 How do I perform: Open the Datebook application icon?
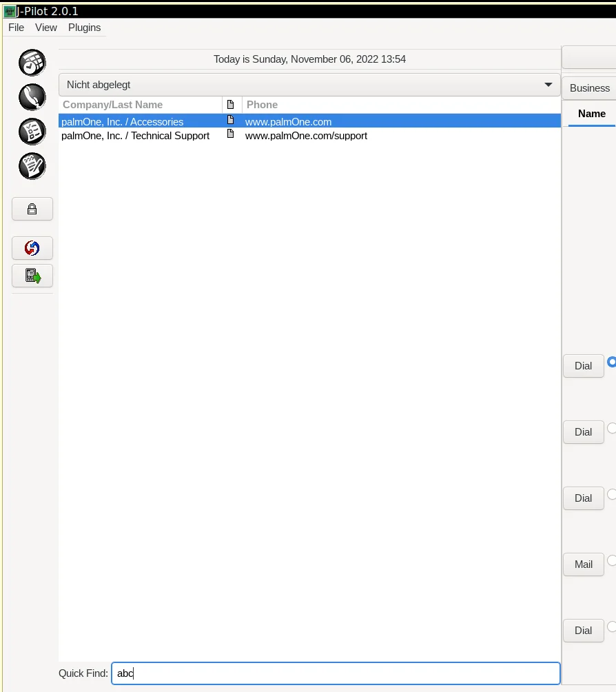click(x=32, y=63)
